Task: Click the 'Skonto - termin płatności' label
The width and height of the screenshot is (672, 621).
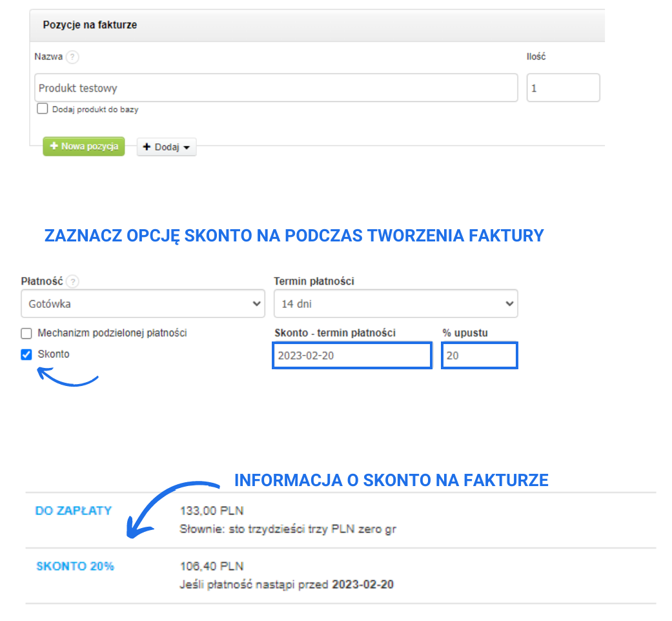Action: click(335, 333)
